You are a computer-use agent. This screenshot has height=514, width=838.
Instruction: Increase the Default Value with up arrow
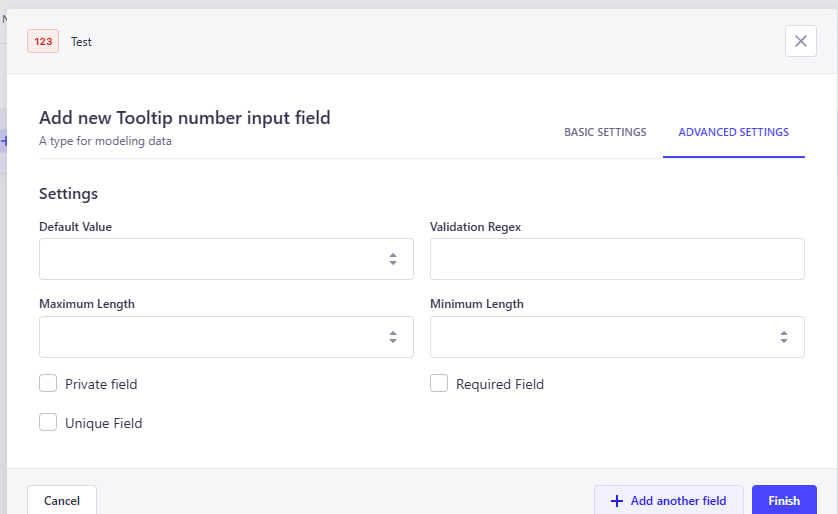[393, 255]
